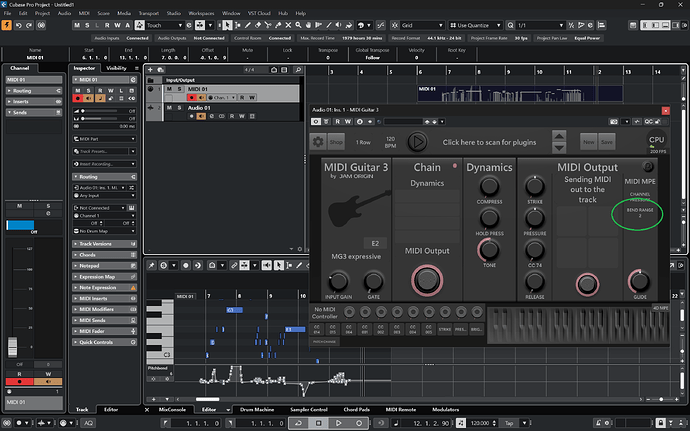Open the Transport menu
The width and height of the screenshot is (690, 431).
pyautogui.click(x=149, y=13)
